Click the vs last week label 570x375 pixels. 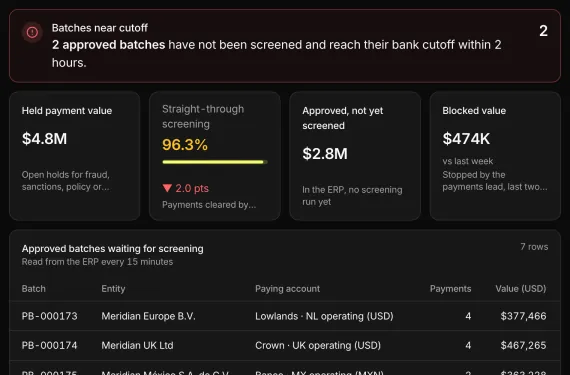coord(467,161)
